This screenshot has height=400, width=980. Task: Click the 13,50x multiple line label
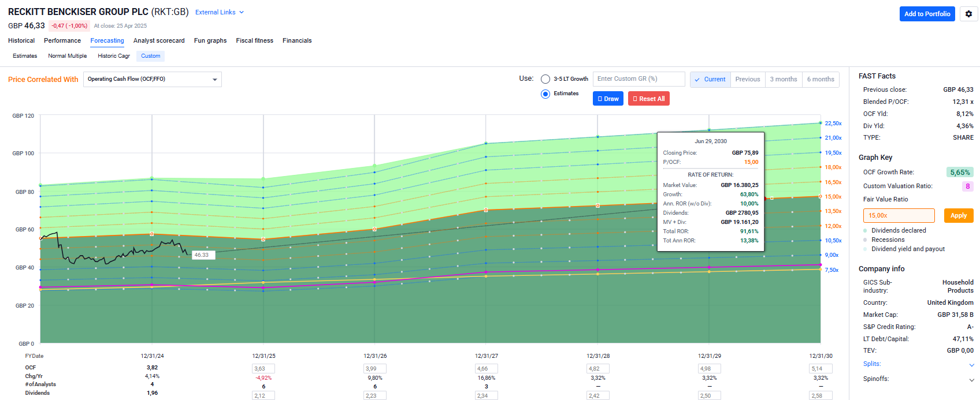833,211
